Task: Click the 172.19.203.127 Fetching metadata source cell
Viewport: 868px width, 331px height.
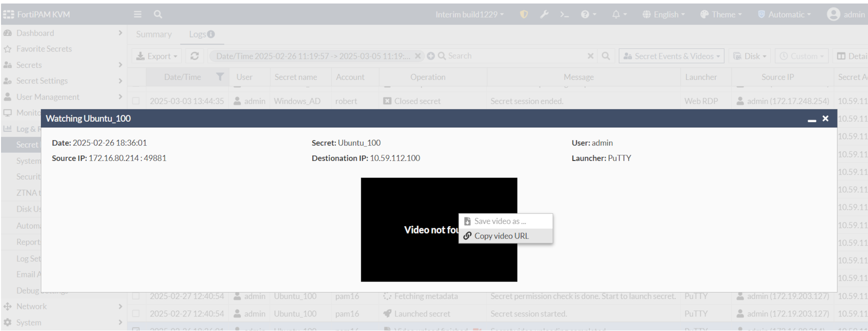Action: [783, 296]
